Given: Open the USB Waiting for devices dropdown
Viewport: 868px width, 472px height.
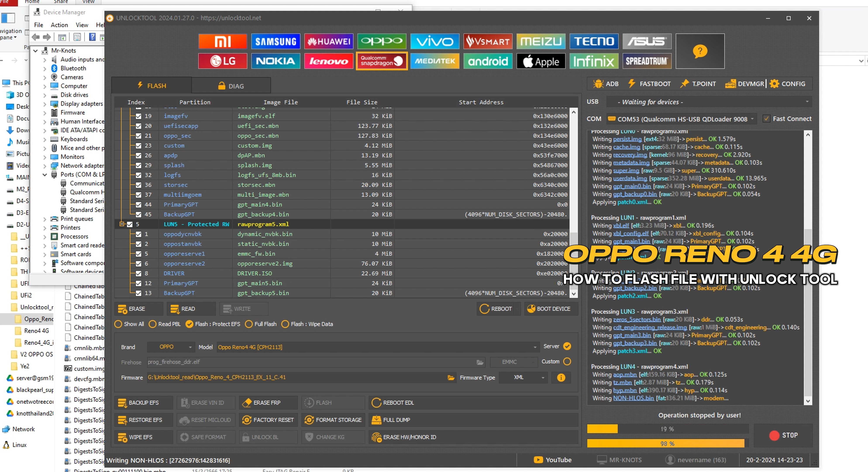Looking at the screenshot, I should click(x=709, y=102).
